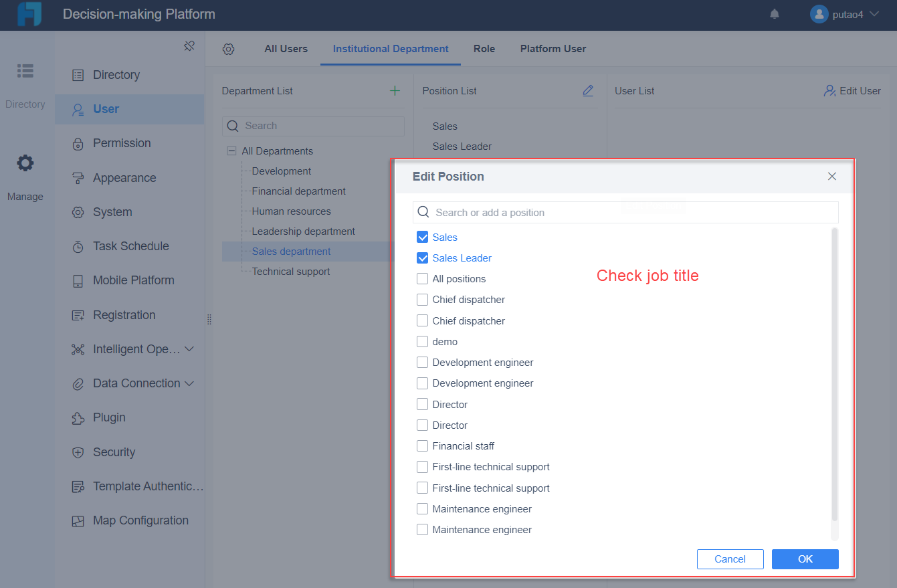
Task: Open the user settings gear icon
Action: pyautogui.click(x=229, y=49)
